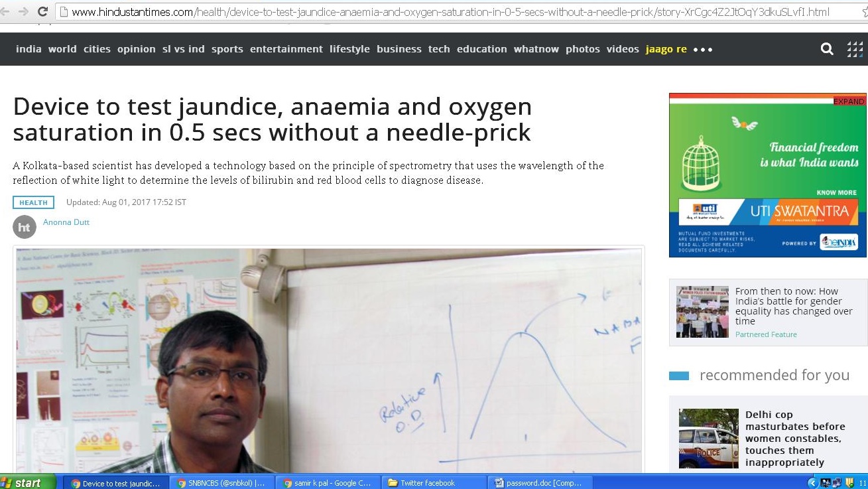Expand the three-dots more sections menu
868x489 pixels.
point(703,50)
